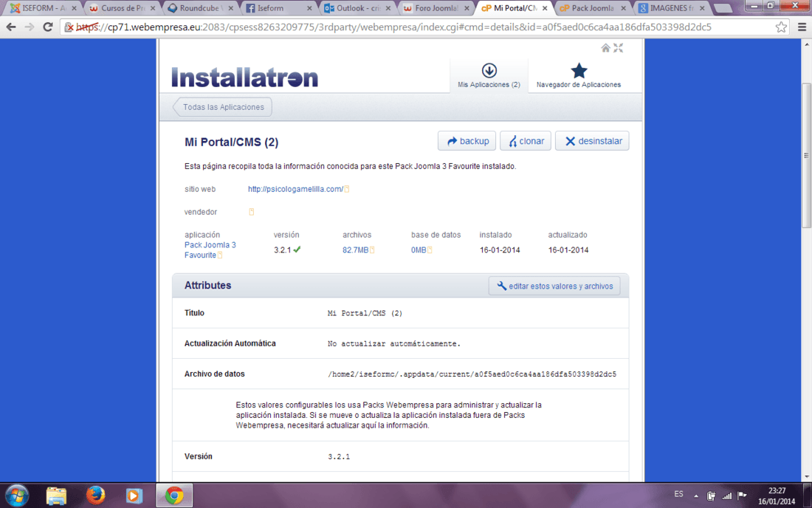Open the 0MB base de datos link
The image size is (812, 508).
[419, 250]
